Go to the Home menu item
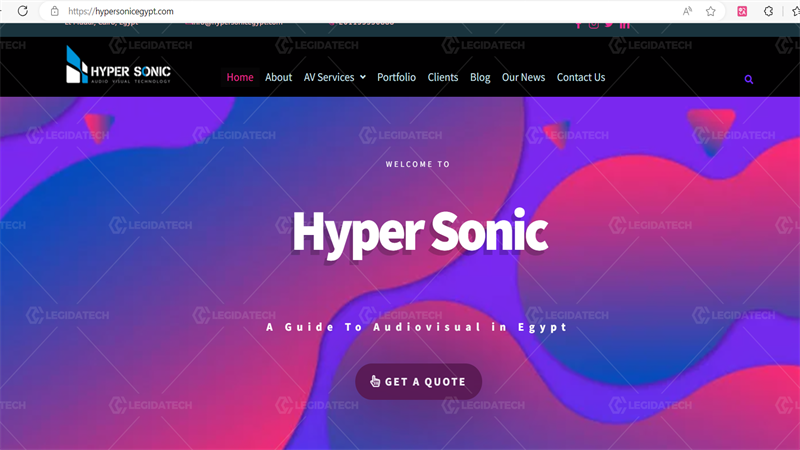 (x=240, y=77)
